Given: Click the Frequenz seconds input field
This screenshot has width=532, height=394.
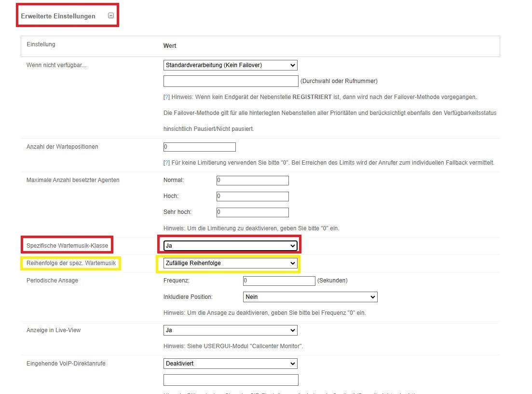Looking at the screenshot, I should [279, 281].
